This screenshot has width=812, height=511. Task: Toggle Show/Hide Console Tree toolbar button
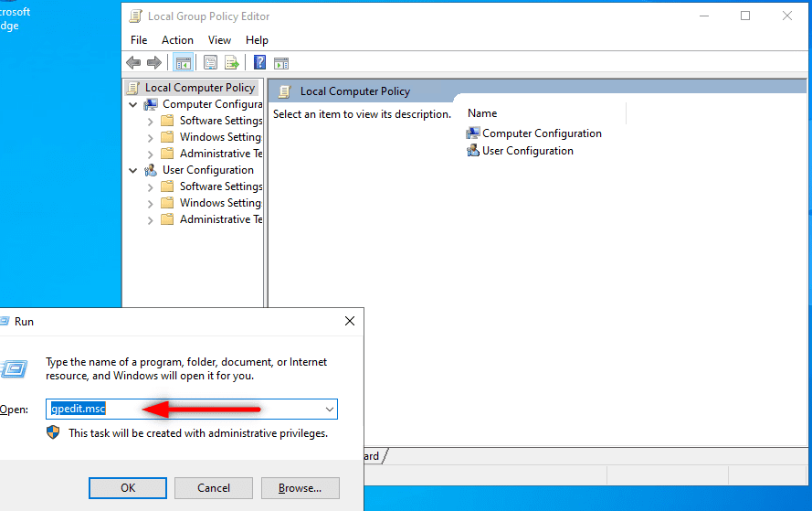click(184, 63)
